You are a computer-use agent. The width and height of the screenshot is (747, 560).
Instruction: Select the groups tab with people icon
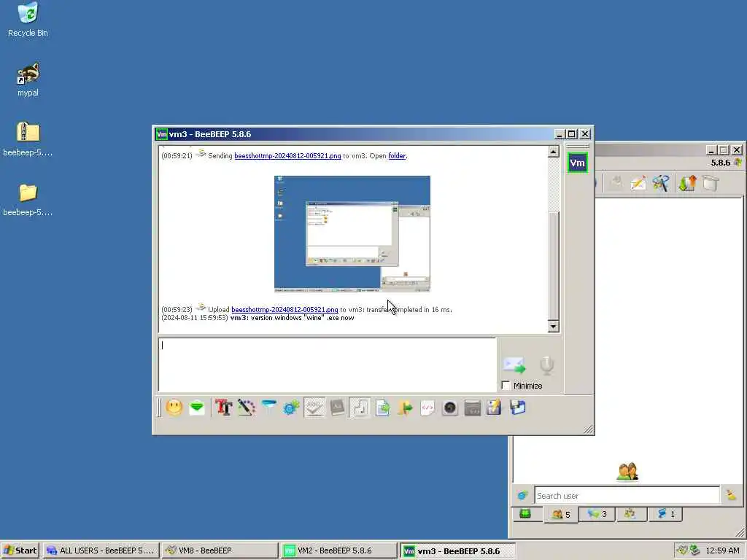(630, 514)
